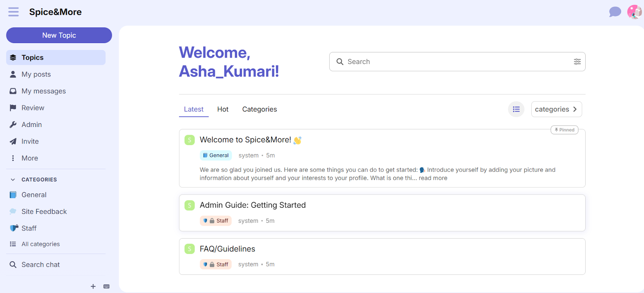Image resolution: width=644 pixels, height=293 pixels.
Task: Click the Search chat magnifier icon
Action: point(13,265)
